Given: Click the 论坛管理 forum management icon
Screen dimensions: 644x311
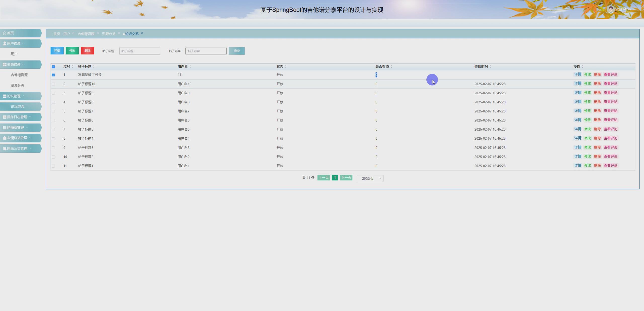Looking at the screenshot, I should (4, 96).
